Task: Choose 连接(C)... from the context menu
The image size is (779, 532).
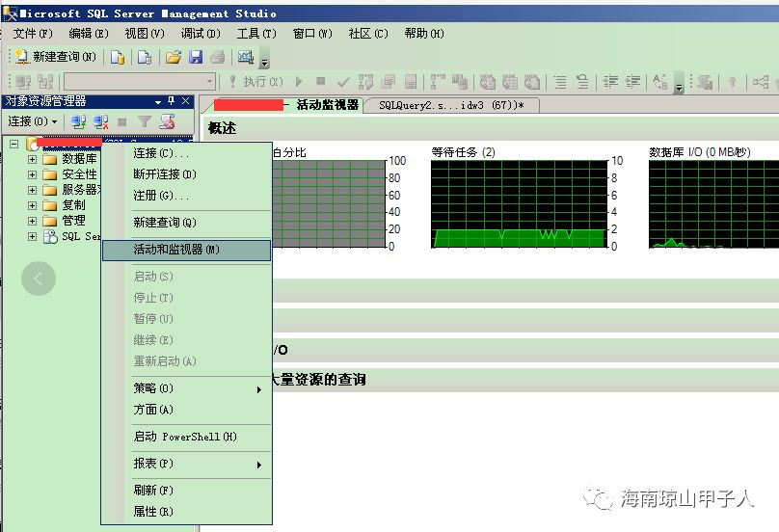Action: coord(187,153)
